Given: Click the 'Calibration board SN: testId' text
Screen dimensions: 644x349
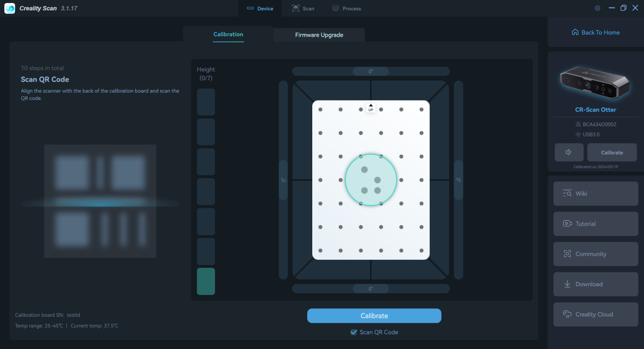Looking at the screenshot, I should click(x=48, y=315).
